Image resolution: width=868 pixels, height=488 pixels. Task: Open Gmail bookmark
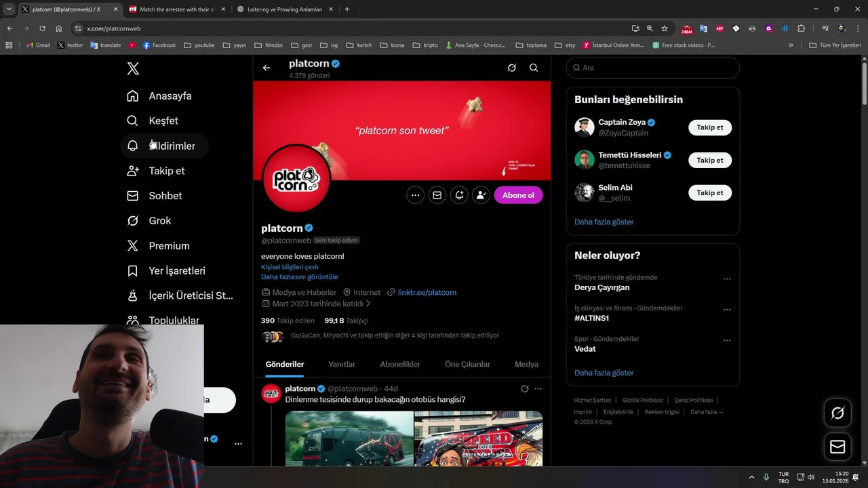coord(38,45)
